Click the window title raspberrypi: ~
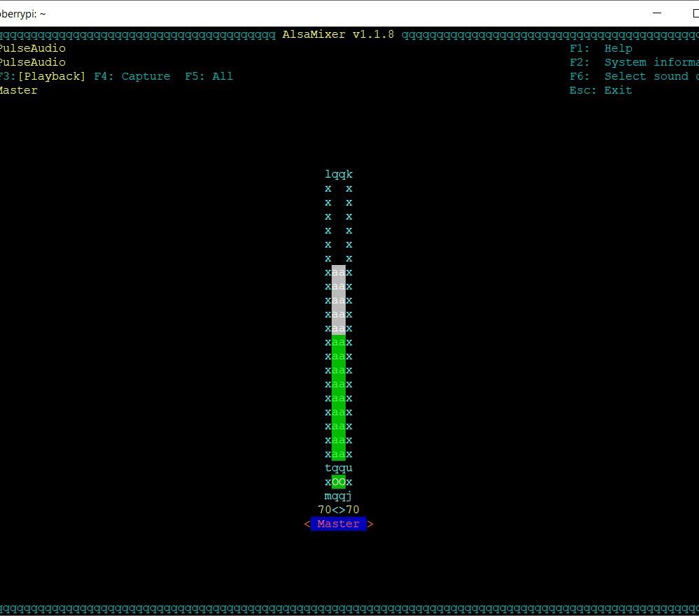699x616 pixels. pos(22,14)
